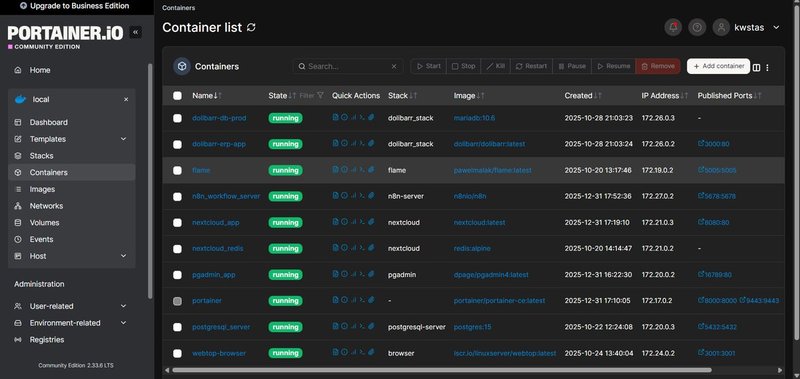Sort by Published Ports column
The height and width of the screenshot is (379, 800).
730,95
